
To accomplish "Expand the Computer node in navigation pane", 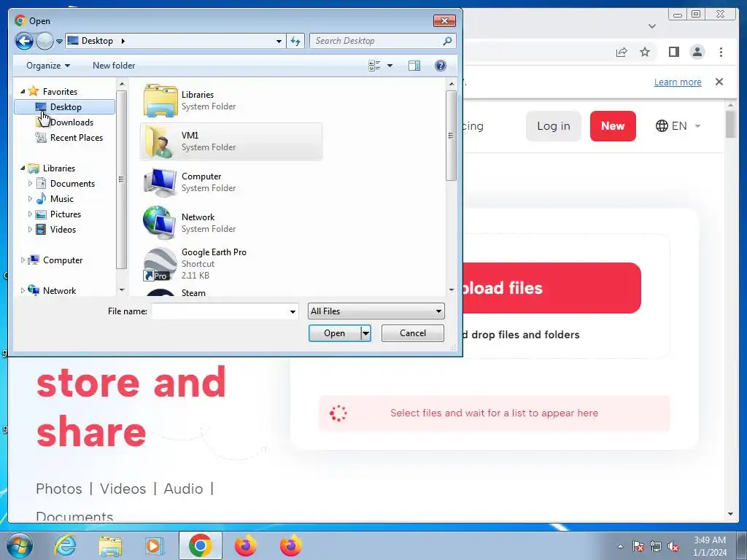I will click(x=23, y=260).
